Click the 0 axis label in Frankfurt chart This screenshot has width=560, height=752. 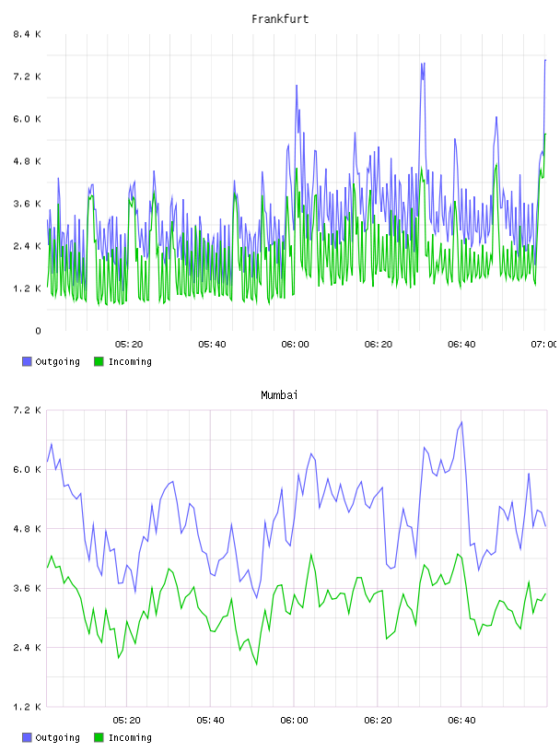[x=38, y=331]
